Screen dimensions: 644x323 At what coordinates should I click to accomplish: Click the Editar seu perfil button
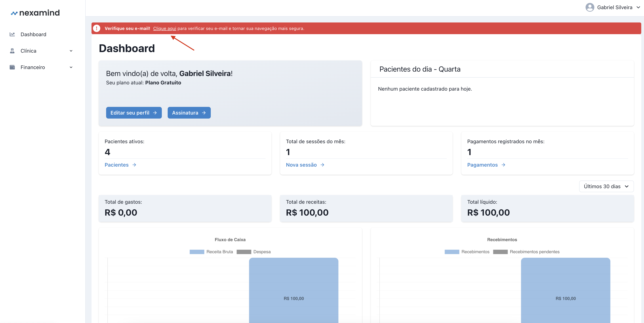[134, 113]
